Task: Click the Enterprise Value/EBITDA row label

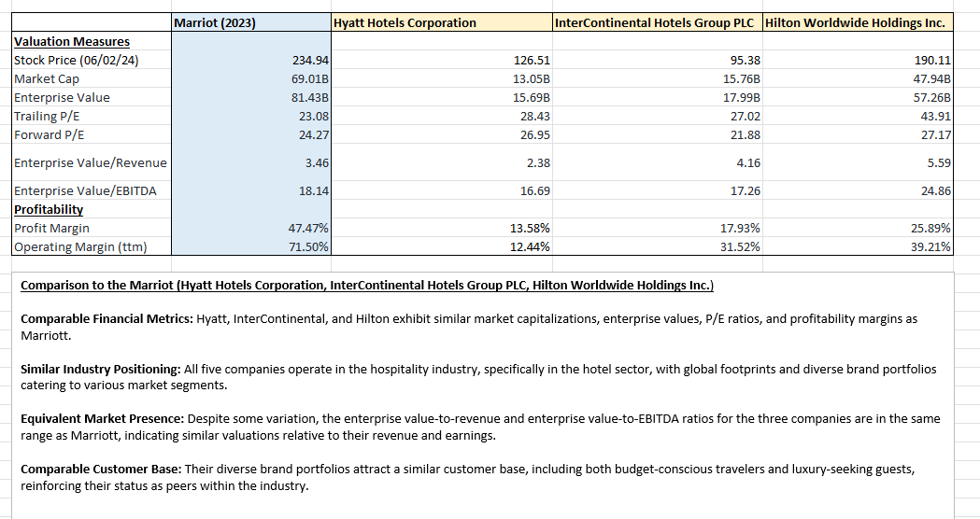Action: [x=92, y=191]
